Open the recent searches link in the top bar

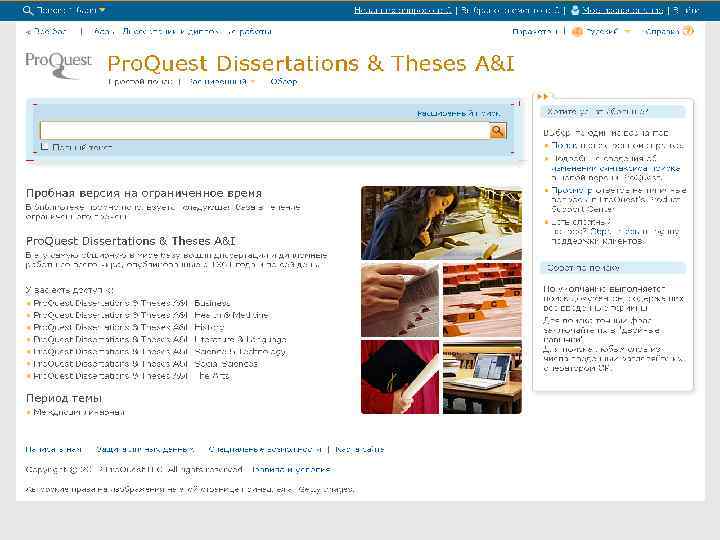[x=403, y=10]
